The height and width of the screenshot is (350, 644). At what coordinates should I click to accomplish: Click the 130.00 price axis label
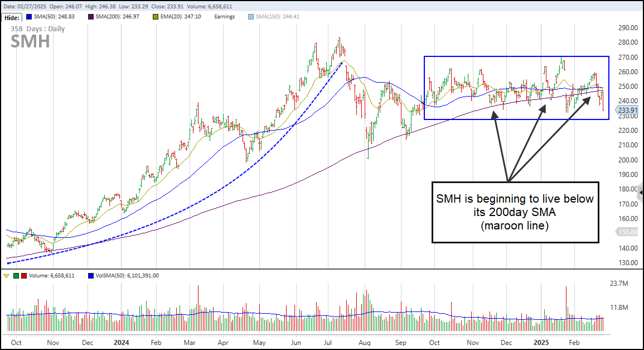(x=628, y=263)
